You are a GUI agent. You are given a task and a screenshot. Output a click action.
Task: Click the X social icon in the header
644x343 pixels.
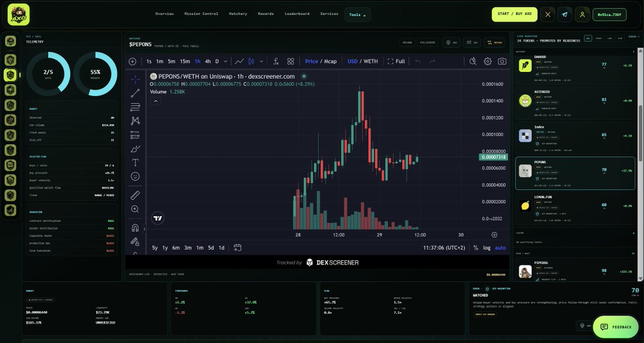pos(547,14)
